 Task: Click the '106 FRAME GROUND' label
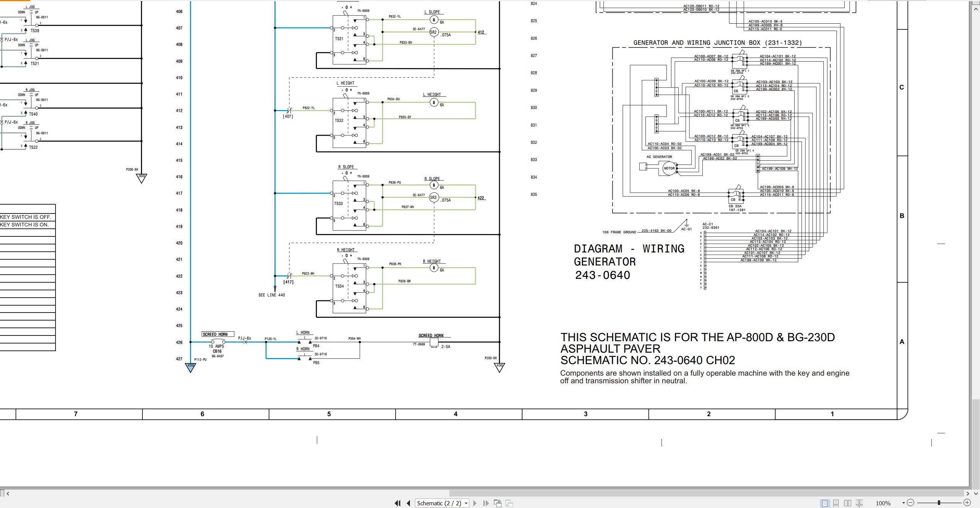pos(619,232)
